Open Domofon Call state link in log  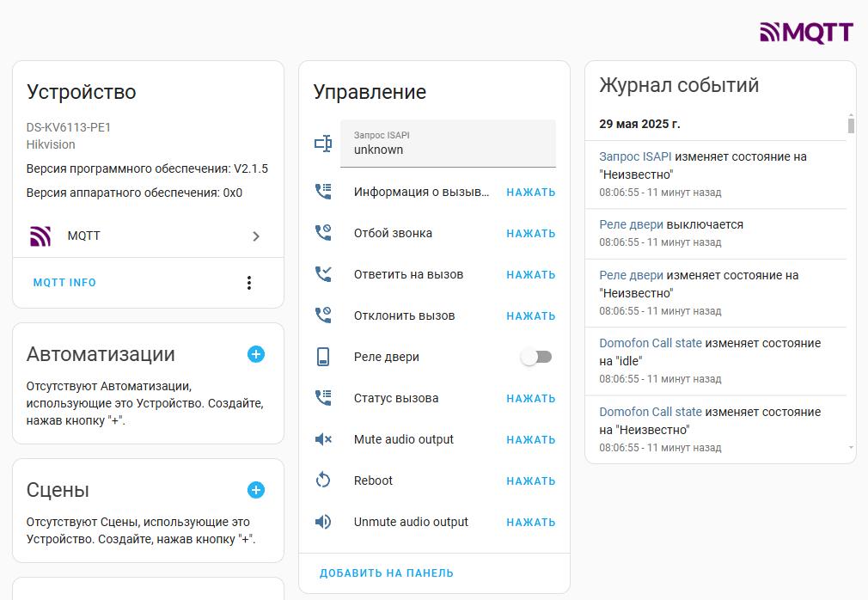pos(651,343)
